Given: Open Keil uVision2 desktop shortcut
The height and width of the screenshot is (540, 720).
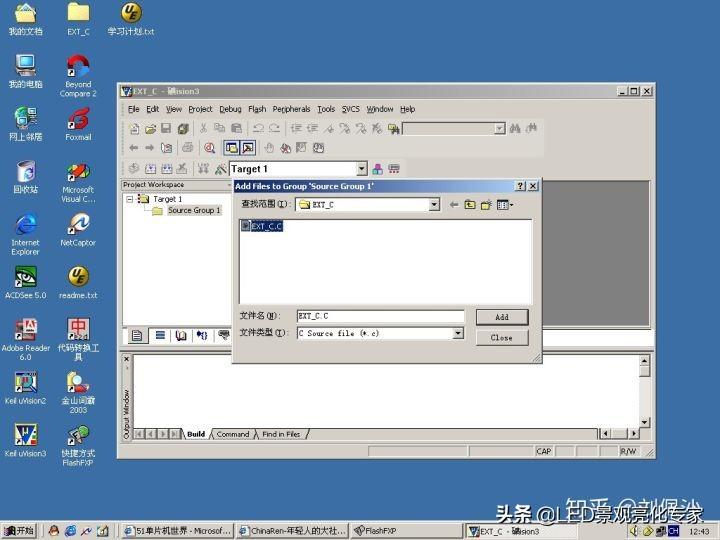Looking at the screenshot, I should click(x=26, y=388).
